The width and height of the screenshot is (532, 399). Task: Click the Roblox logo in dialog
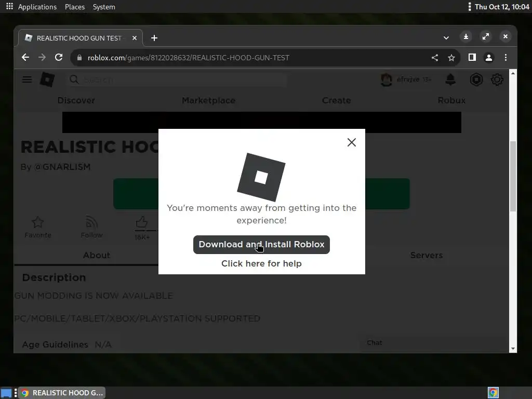[261, 177]
